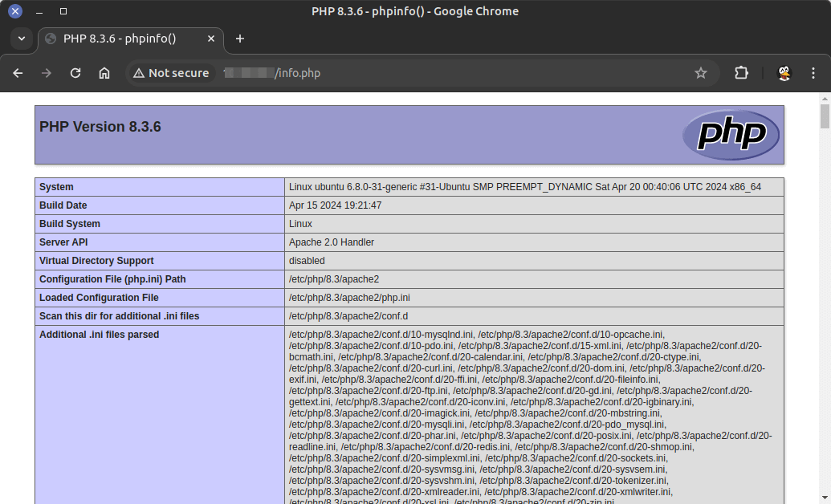Viewport: 831px width, 504px height.
Task: Click the Not secure site info chip
Action: coord(171,73)
